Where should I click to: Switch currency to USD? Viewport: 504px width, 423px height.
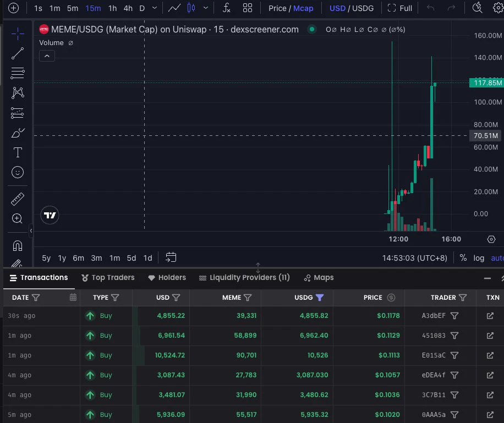point(337,8)
